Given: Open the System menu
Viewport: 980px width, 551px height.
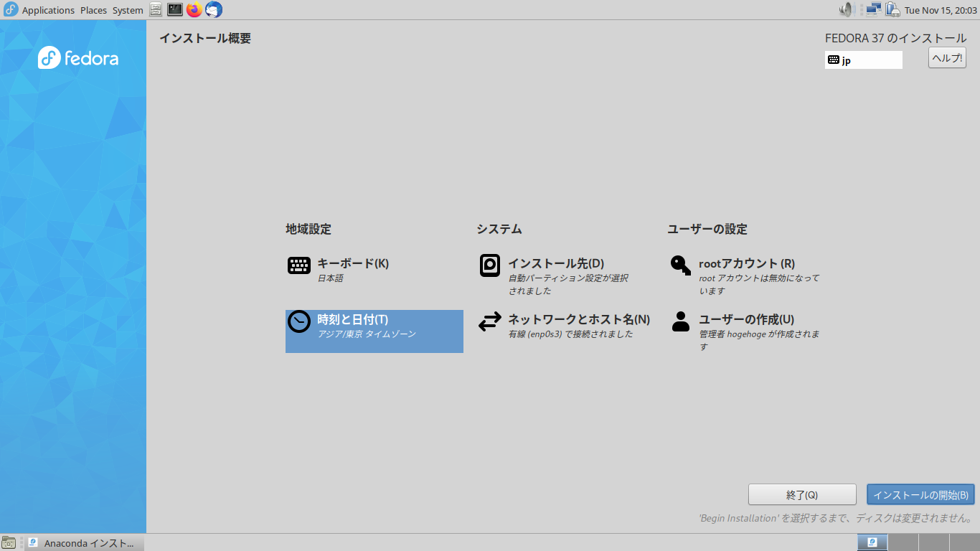Looking at the screenshot, I should 128,10.
